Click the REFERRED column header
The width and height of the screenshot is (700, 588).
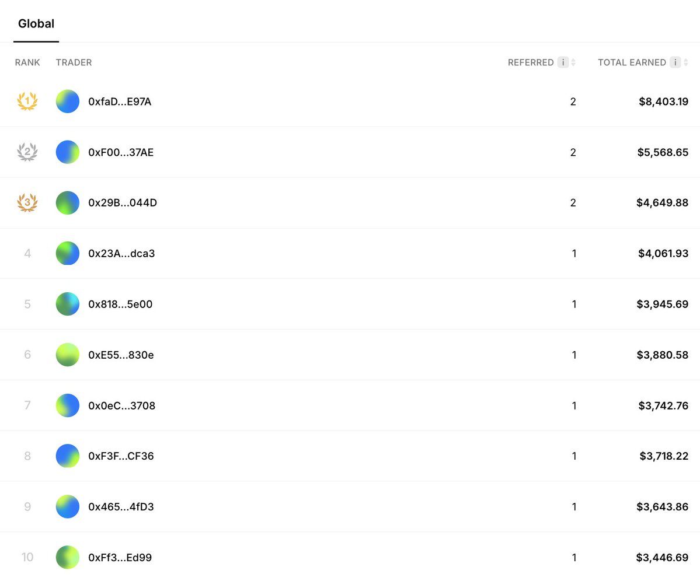click(x=531, y=62)
